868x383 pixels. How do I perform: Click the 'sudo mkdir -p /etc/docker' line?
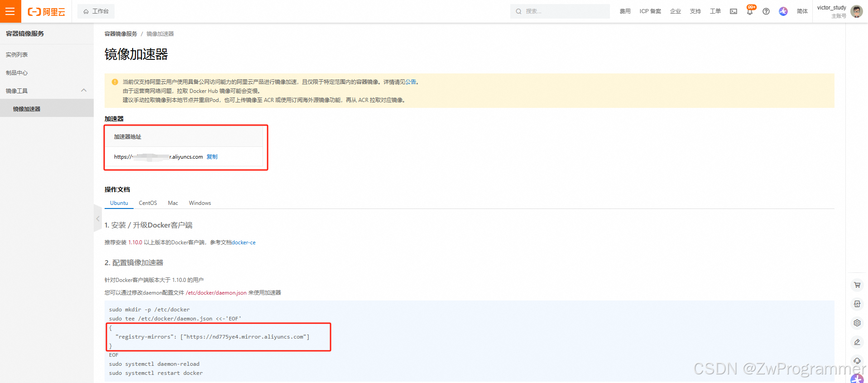tap(149, 310)
